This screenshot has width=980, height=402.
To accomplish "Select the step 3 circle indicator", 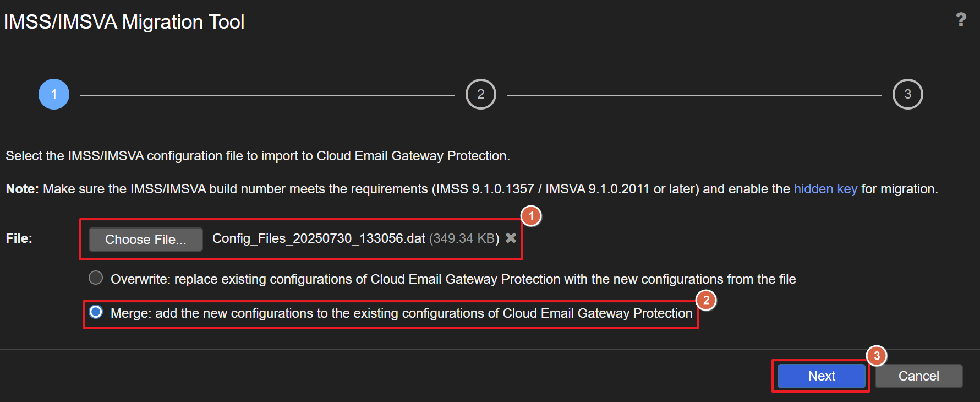I will pyautogui.click(x=907, y=94).
